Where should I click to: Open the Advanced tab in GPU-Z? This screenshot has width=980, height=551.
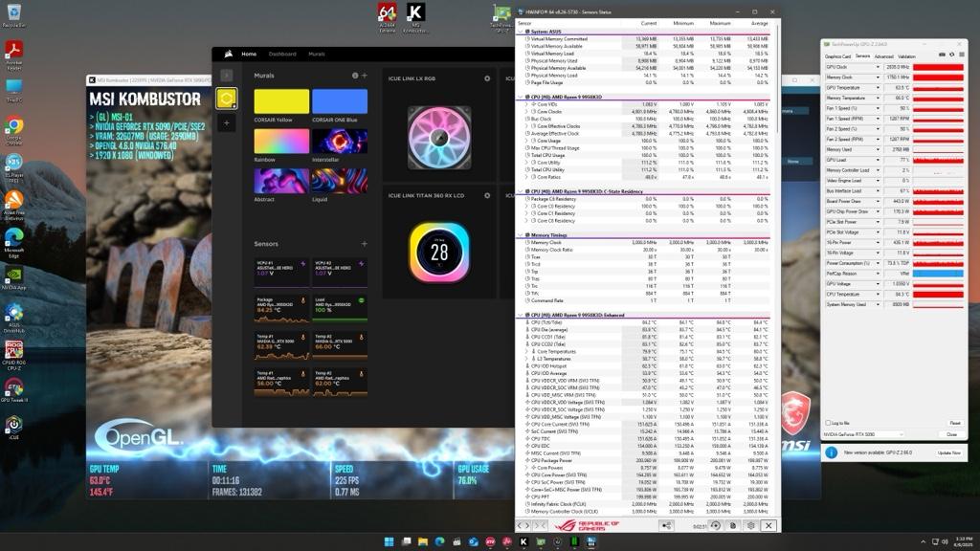click(x=883, y=56)
